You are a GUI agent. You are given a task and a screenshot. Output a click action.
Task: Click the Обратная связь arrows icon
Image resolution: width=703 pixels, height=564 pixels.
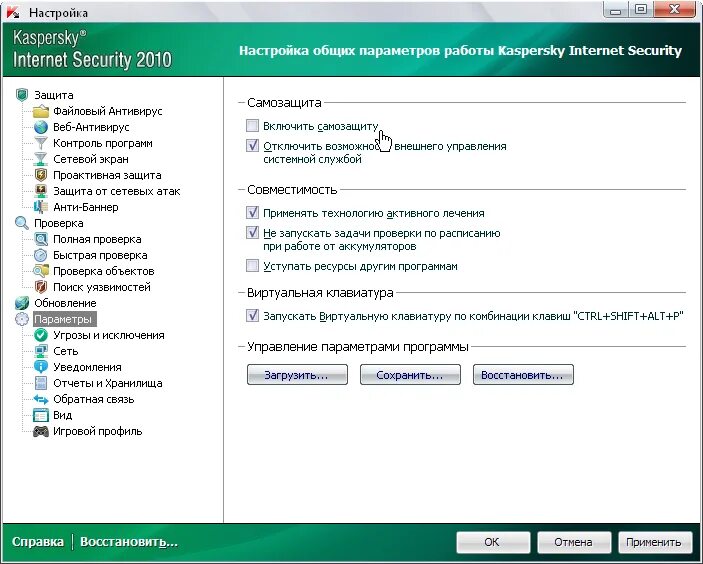[41, 399]
